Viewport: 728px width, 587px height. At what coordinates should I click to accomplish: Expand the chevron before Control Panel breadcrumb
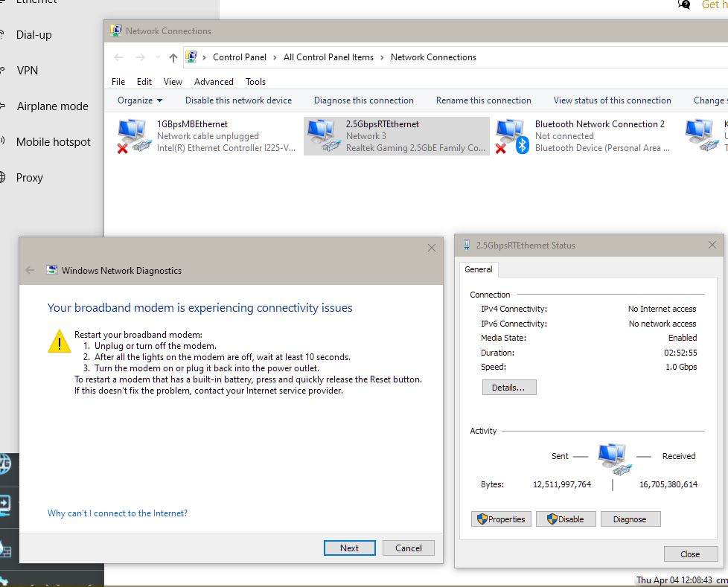tap(204, 57)
